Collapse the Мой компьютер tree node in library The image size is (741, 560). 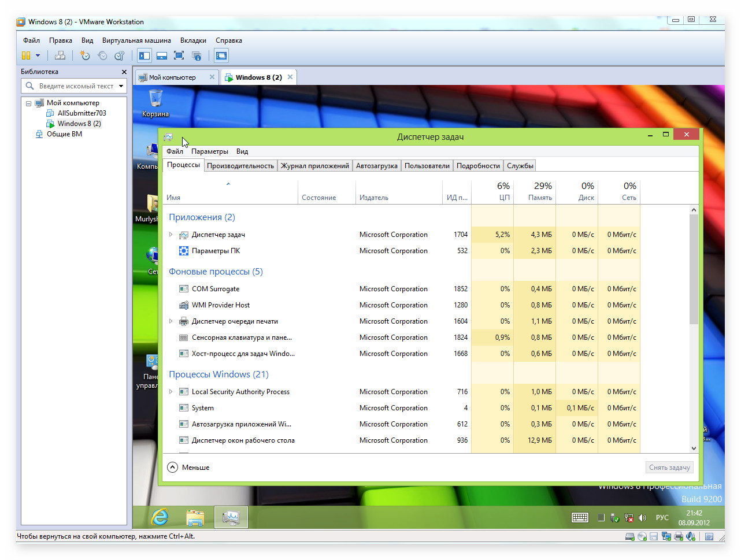click(28, 103)
